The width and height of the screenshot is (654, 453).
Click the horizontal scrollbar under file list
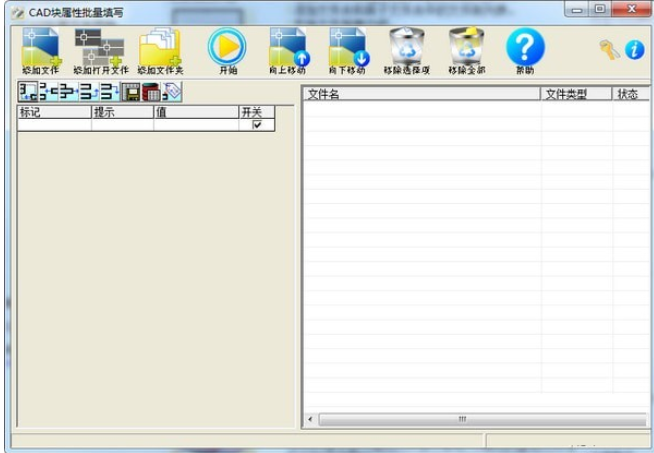click(462, 419)
